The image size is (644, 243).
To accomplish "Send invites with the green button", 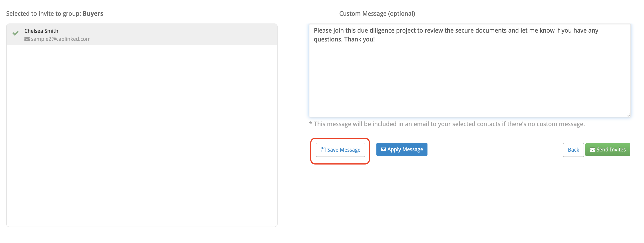I will 608,150.
